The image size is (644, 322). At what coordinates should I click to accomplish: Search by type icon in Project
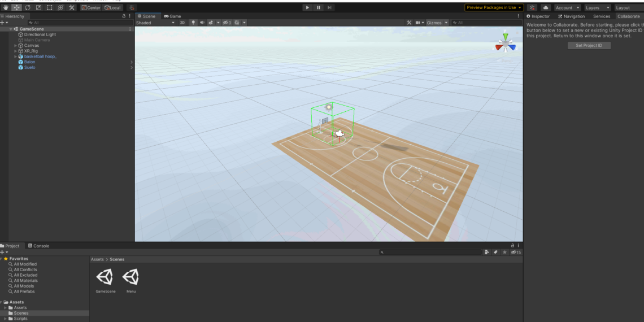point(487,252)
